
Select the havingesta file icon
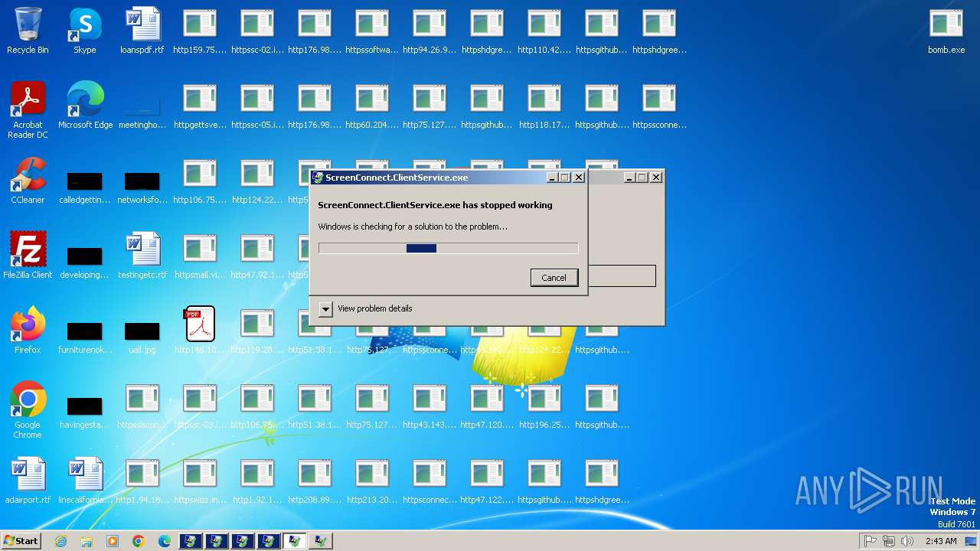(85, 412)
